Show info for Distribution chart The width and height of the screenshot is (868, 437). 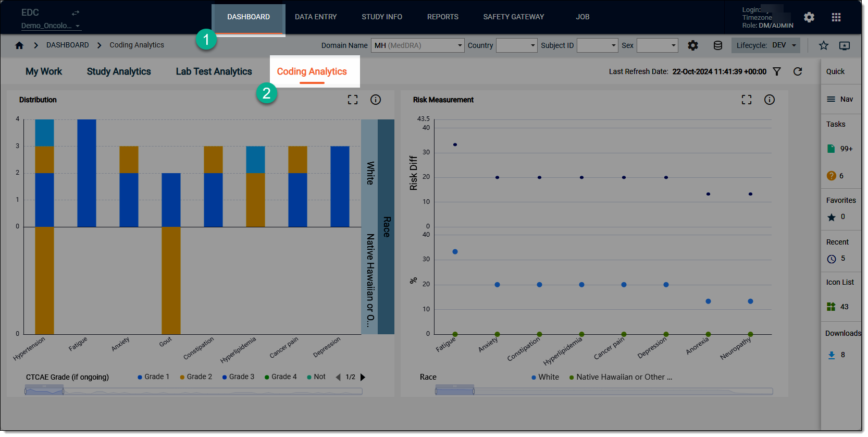coord(376,100)
